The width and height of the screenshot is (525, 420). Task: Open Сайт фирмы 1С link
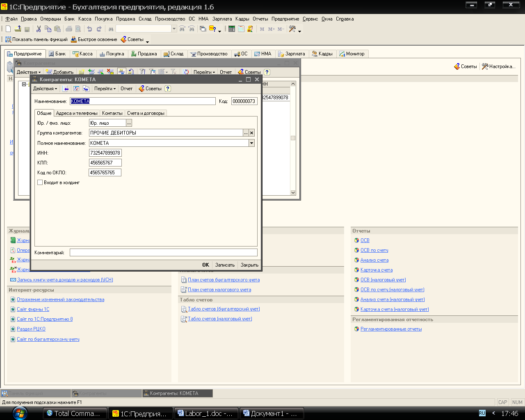tap(33, 309)
